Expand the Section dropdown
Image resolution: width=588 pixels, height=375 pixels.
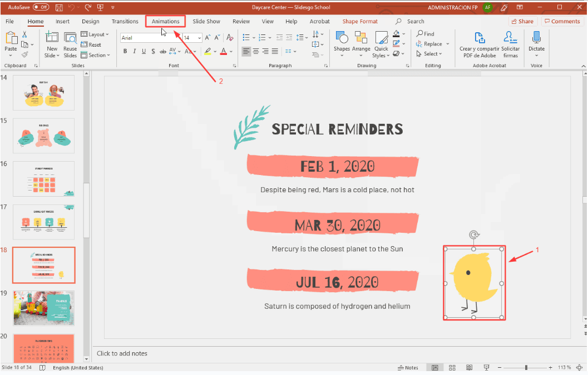tap(96, 55)
